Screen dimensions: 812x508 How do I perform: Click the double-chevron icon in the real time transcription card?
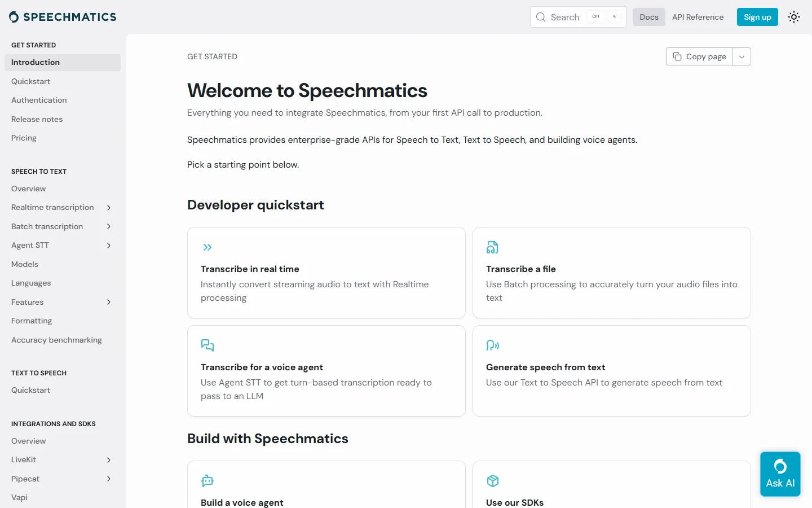click(208, 247)
